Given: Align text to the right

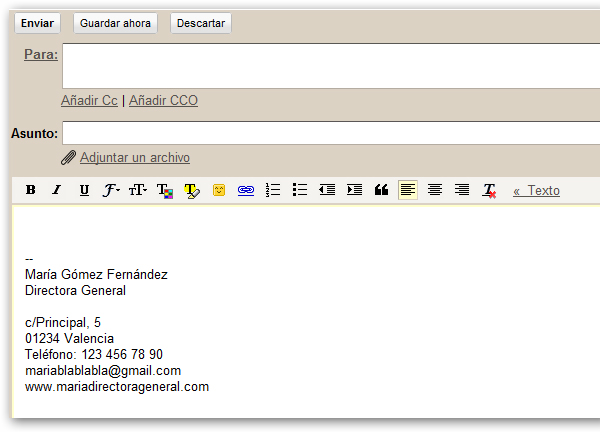Looking at the screenshot, I should click(x=462, y=190).
